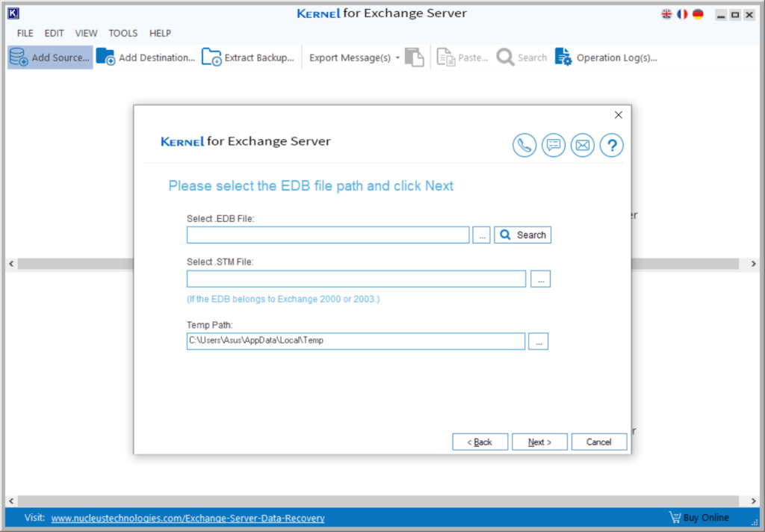Image resolution: width=765 pixels, height=532 pixels.
Task: Click the Kernel app icon in title bar
Action: [x=13, y=13]
